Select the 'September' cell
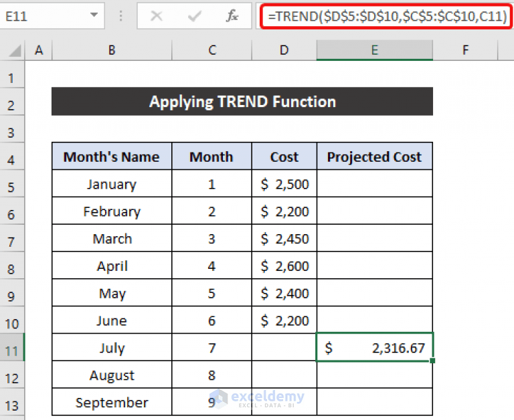The height and width of the screenshot is (420, 514). point(112,402)
